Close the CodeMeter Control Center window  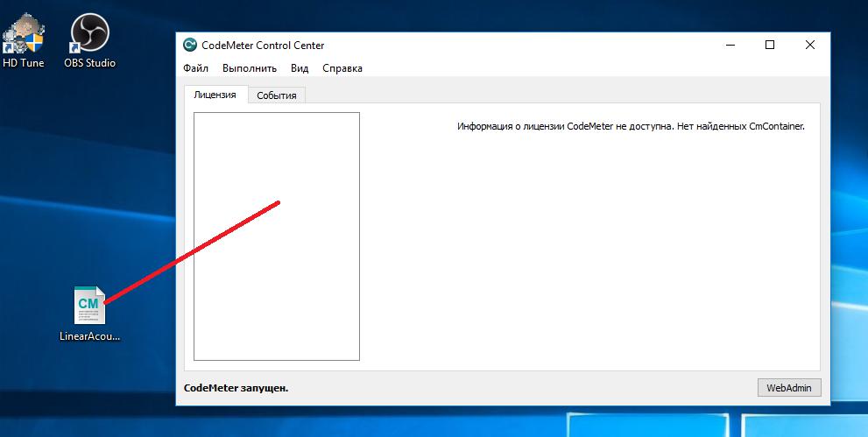click(810, 46)
